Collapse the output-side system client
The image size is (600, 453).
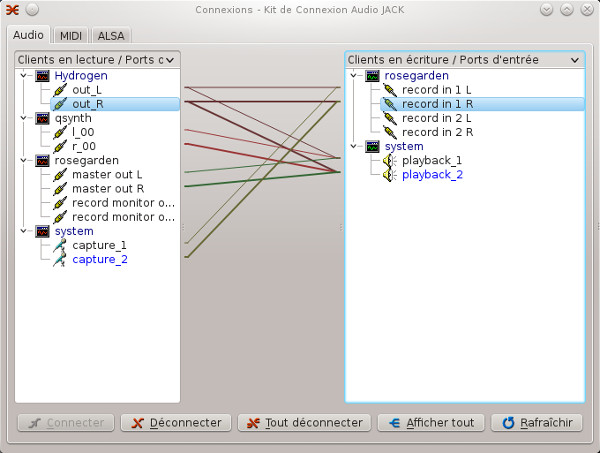click(x=25, y=231)
